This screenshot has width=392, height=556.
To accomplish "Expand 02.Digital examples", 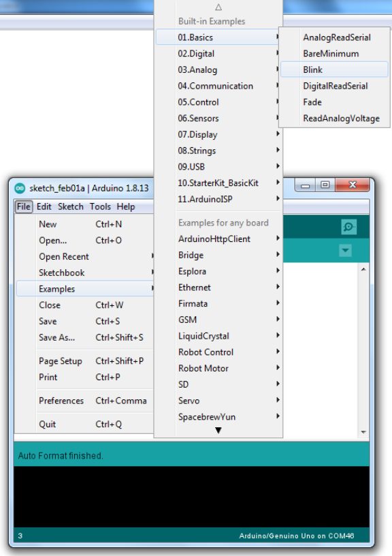I will 217,54.
